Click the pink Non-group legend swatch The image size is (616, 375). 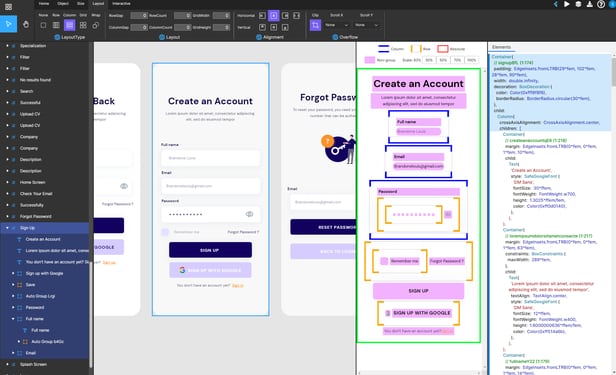370,60
